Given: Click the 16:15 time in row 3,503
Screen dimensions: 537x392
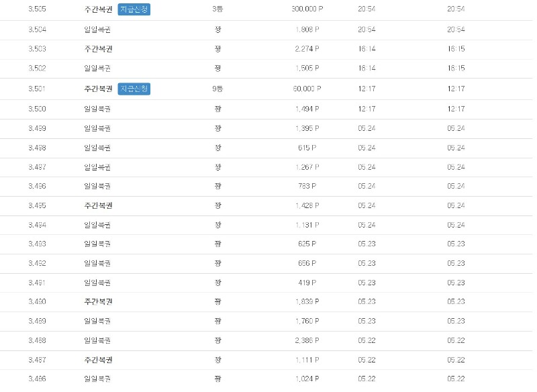Looking at the screenshot, I should tap(456, 49).
